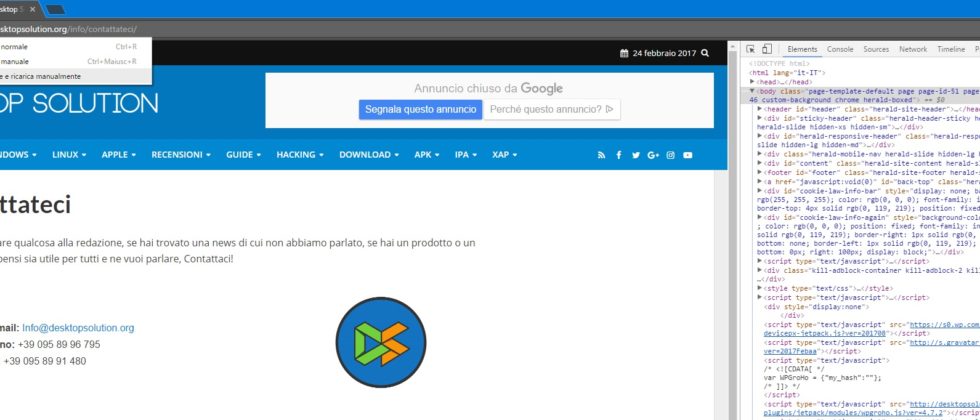Collapse the body node in Elements
Viewport: 980px width, 420px height.
pos(752,91)
